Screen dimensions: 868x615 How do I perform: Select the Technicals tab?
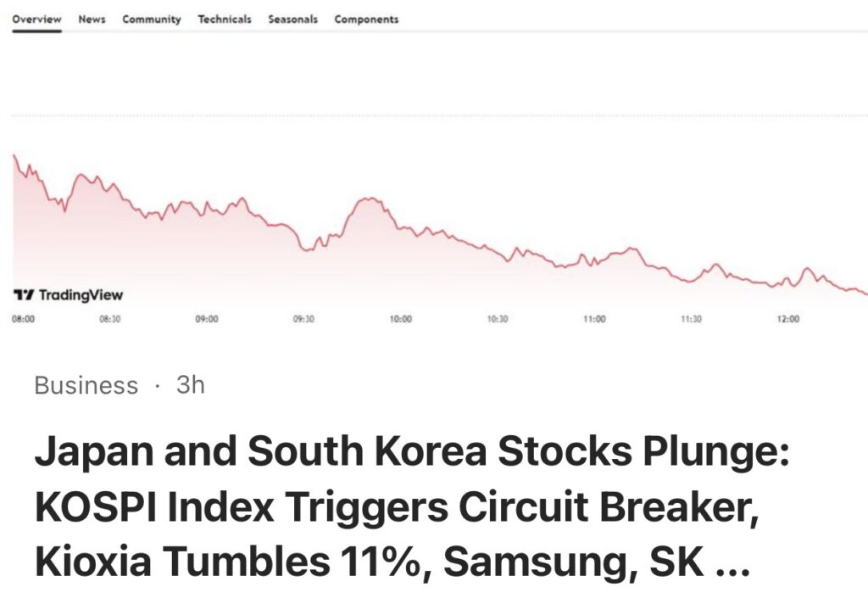point(225,20)
